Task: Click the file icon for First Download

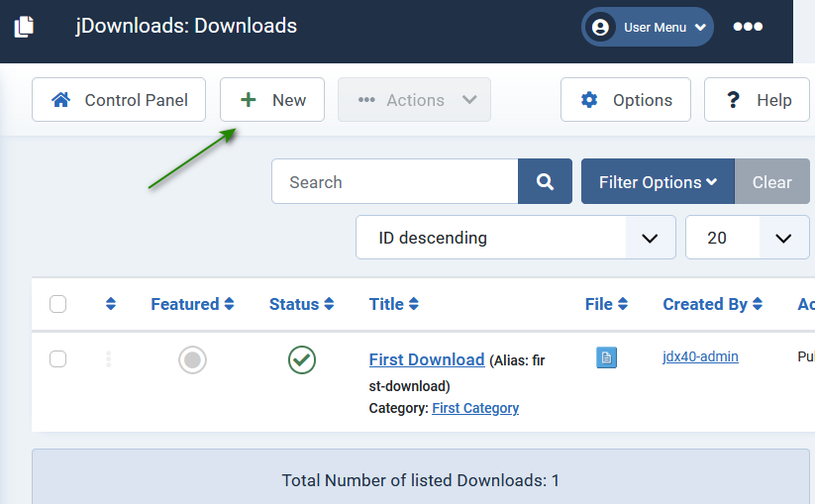Action: pyautogui.click(x=606, y=357)
